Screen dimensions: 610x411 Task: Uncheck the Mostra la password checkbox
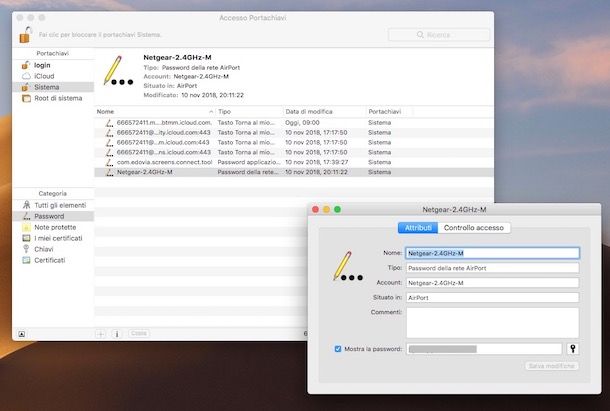pos(339,349)
